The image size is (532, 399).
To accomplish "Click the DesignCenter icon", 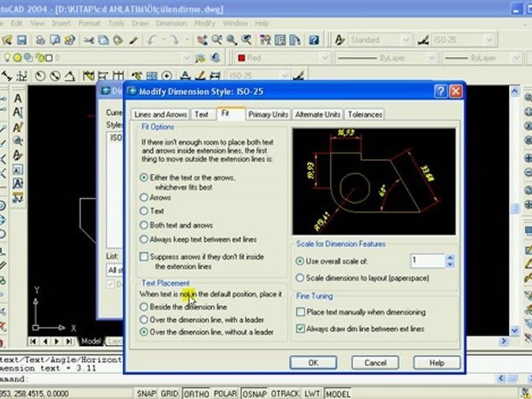I will (280, 40).
